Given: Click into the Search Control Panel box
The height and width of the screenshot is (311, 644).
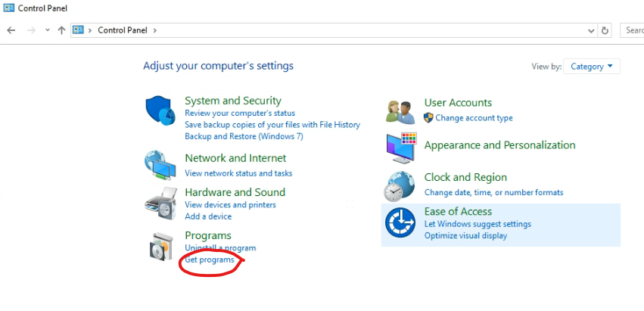Looking at the screenshot, I should click(x=632, y=30).
